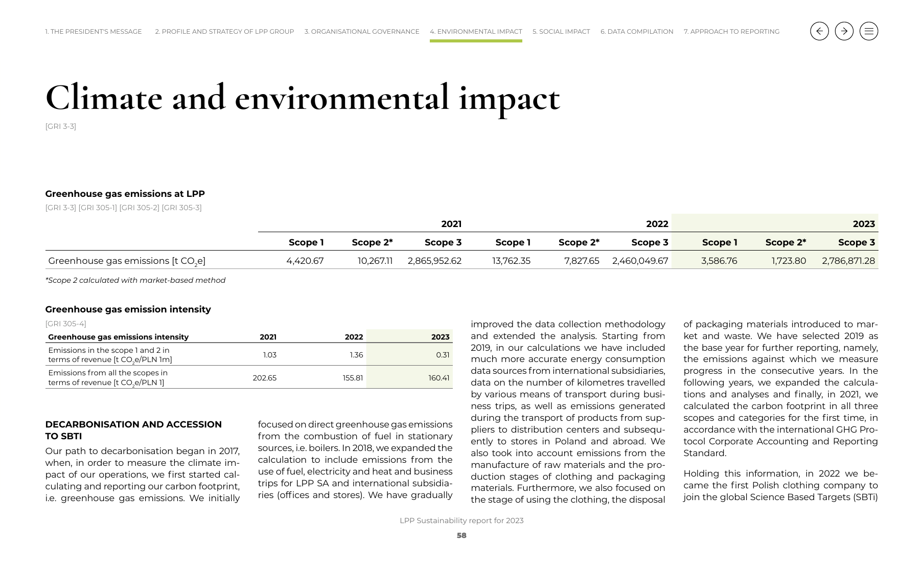
Task: Click the GRI 305-4 reference
Action: tap(65, 324)
